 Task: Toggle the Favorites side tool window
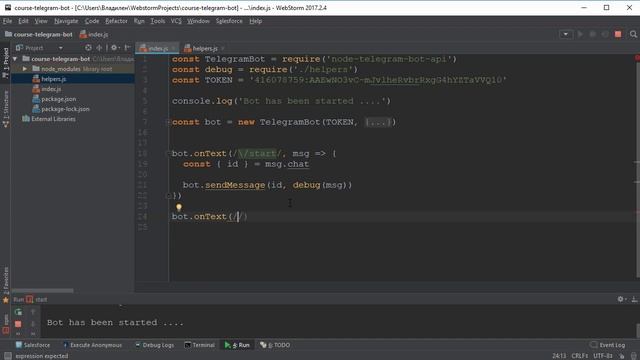pyautogui.click(x=5, y=284)
